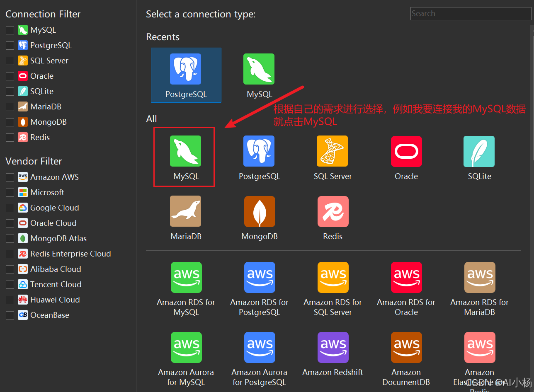The image size is (534, 392).
Task: Select Amazon RDS for MySQL
Action: click(186, 289)
